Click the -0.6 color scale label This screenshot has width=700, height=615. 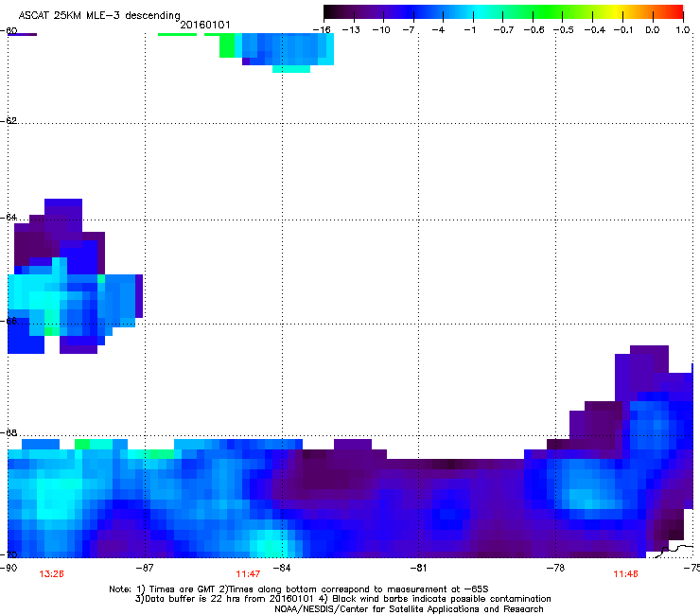point(534,30)
